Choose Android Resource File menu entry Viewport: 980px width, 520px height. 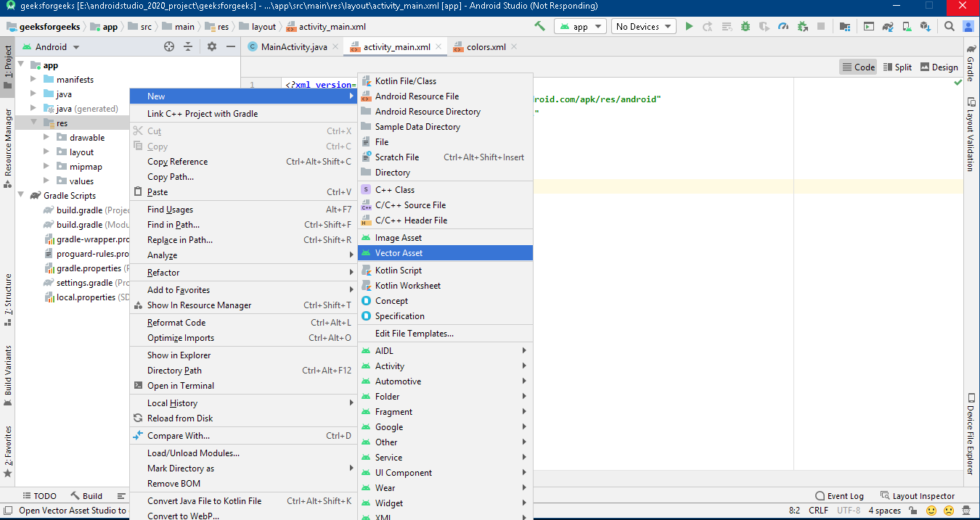coord(445,96)
